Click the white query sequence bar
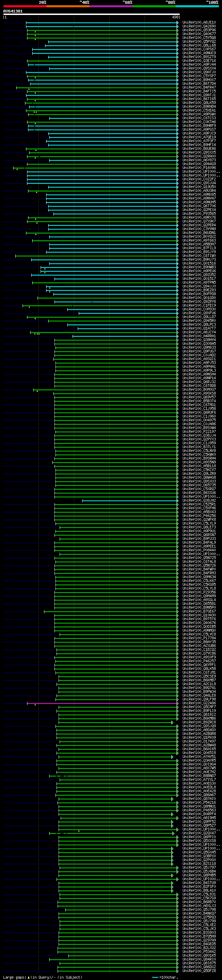The height and width of the screenshot is (980, 222). 92,15
